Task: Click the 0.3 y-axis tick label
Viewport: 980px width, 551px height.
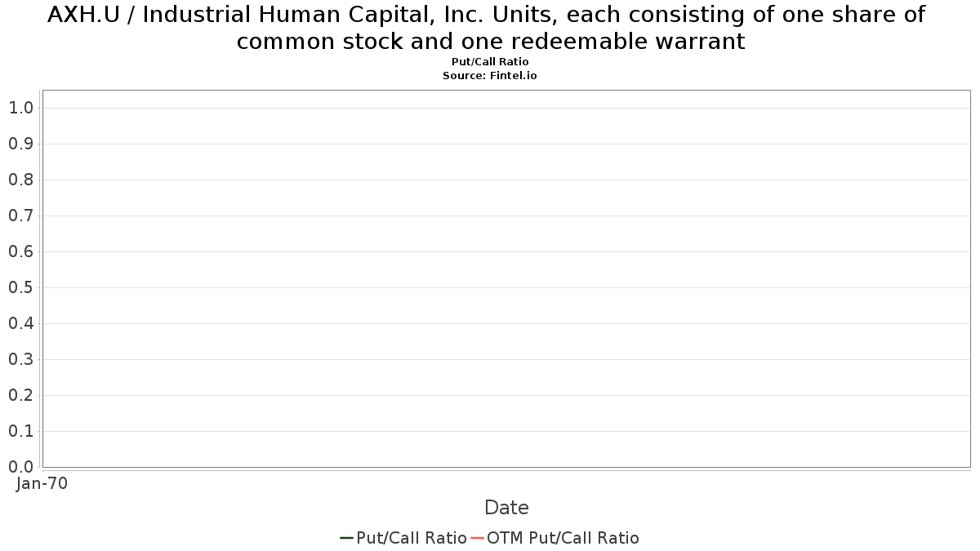Action: coord(20,359)
